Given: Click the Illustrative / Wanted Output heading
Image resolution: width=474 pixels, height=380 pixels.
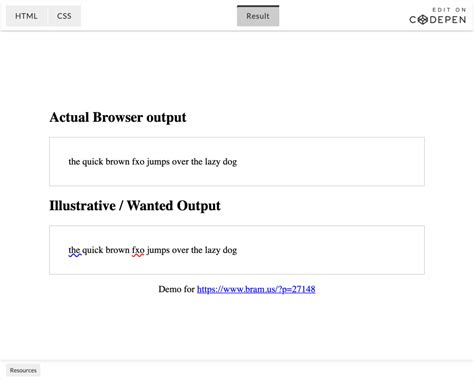Looking at the screenshot, I should point(135,206).
